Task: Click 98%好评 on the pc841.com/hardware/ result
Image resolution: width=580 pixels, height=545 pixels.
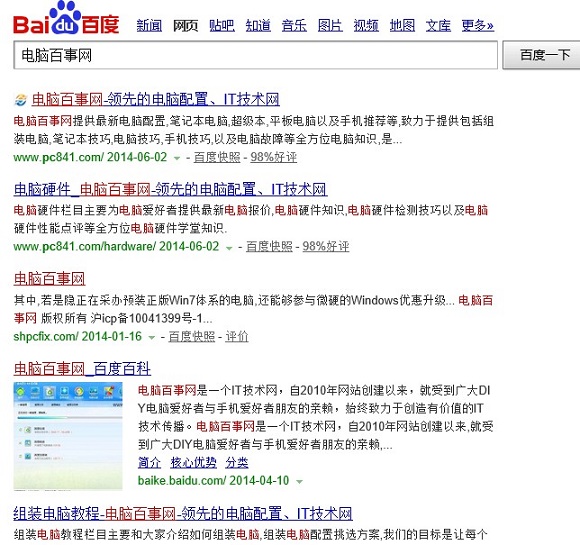Action: coord(326,247)
